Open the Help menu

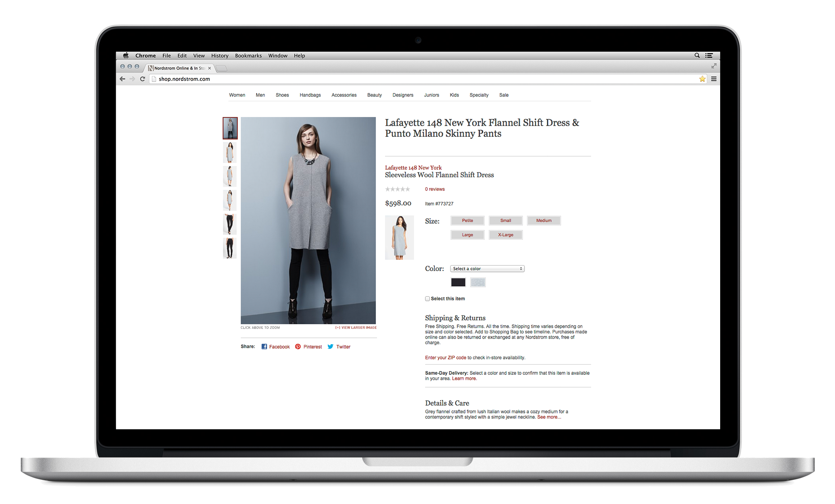(299, 56)
